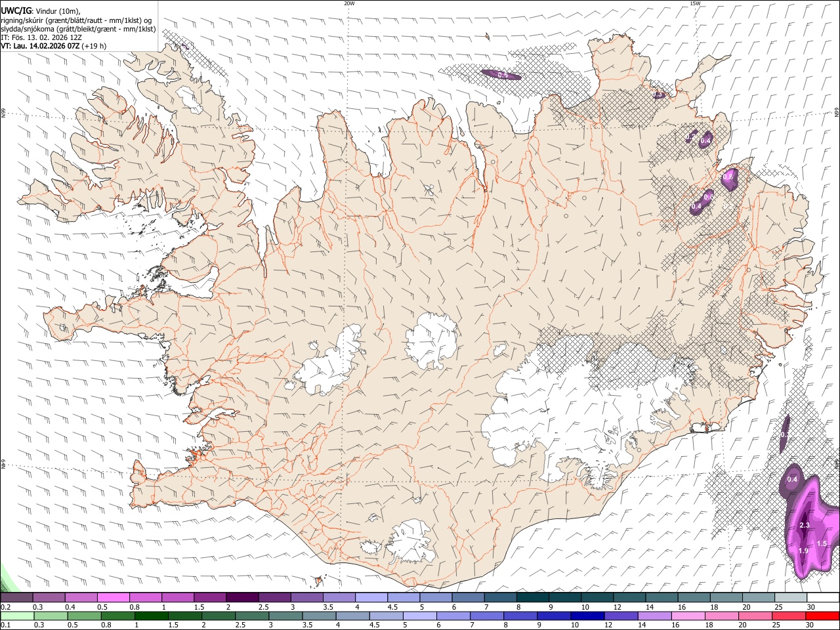Image resolution: width=840 pixels, height=630 pixels.
Task: Click the 'UWC/IG: Vindur (10m)' title text
Action: point(39,10)
